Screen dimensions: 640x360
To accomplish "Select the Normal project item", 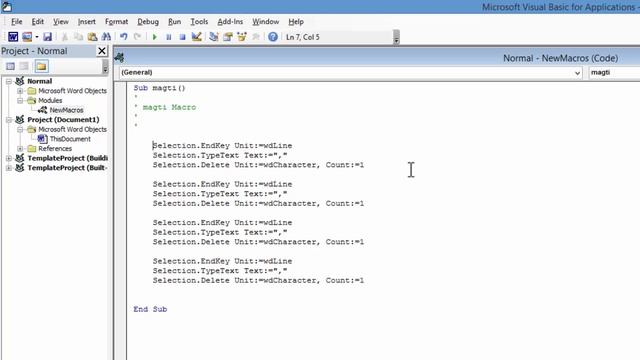I will [x=40, y=81].
